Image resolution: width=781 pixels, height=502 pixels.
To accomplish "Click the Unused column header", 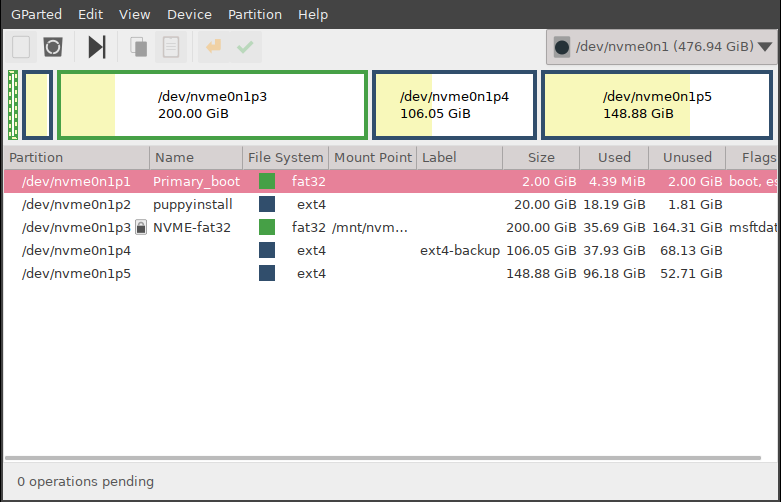I will [x=687, y=158].
